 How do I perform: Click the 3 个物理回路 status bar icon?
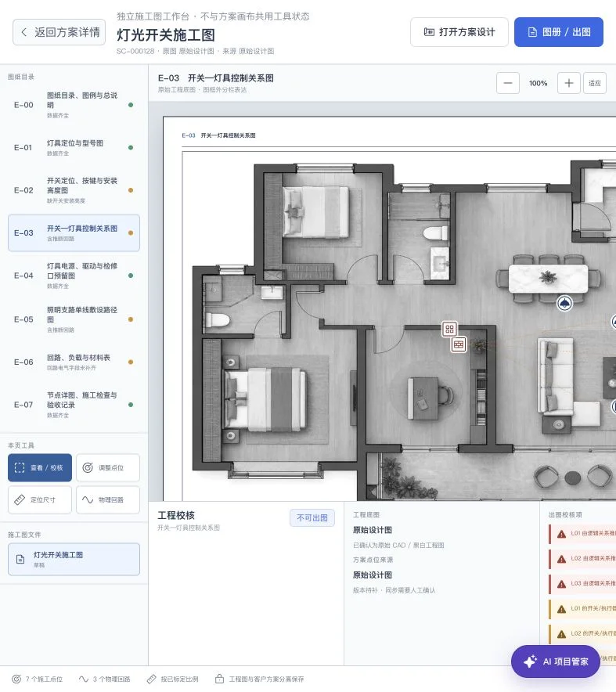[84, 679]
